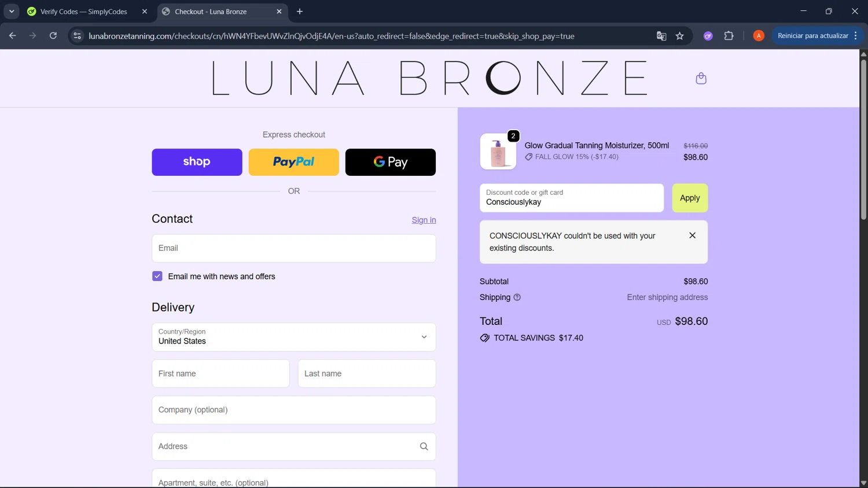
Task: Click the TOTAL SAVINGS $17.40 text
Action: click(538, 338)
